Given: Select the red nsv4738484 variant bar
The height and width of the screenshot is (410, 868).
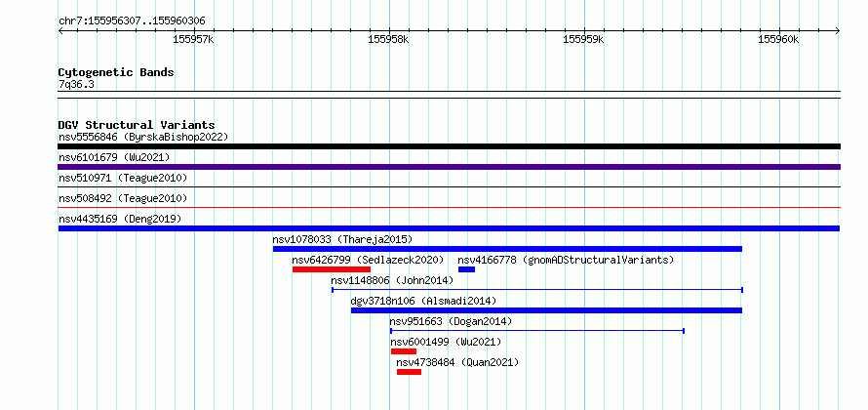Looking at the screenshot, I should [409, 372].
